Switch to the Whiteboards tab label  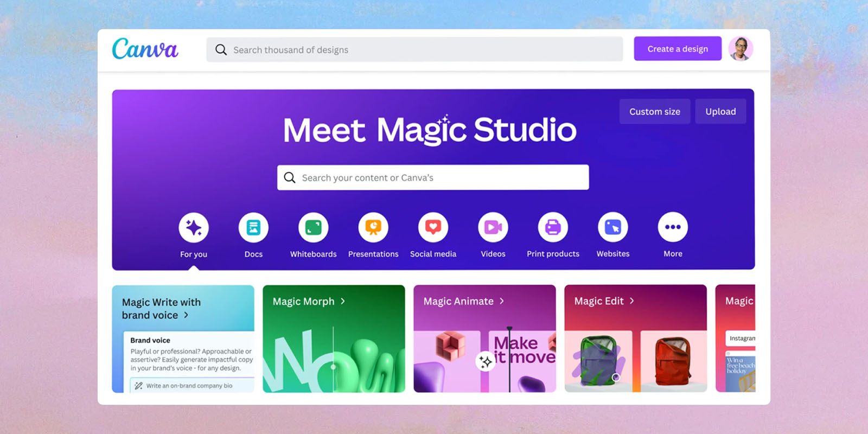314,254
